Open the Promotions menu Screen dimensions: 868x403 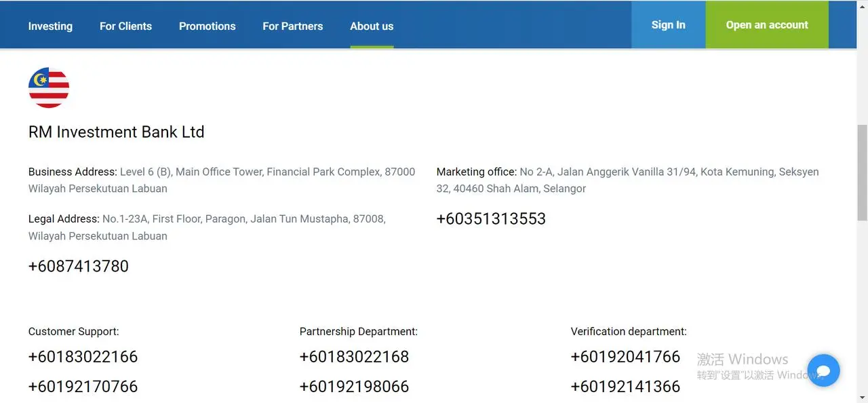tap(208, 26)
